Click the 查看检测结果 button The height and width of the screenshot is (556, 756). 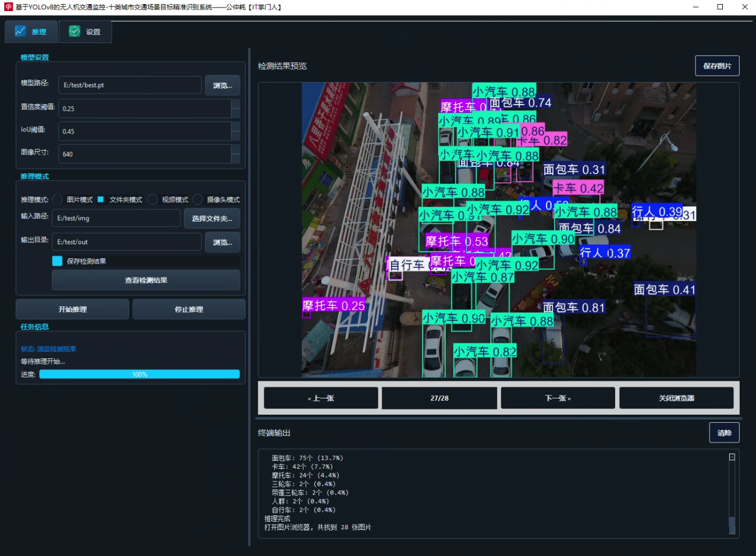146,280
